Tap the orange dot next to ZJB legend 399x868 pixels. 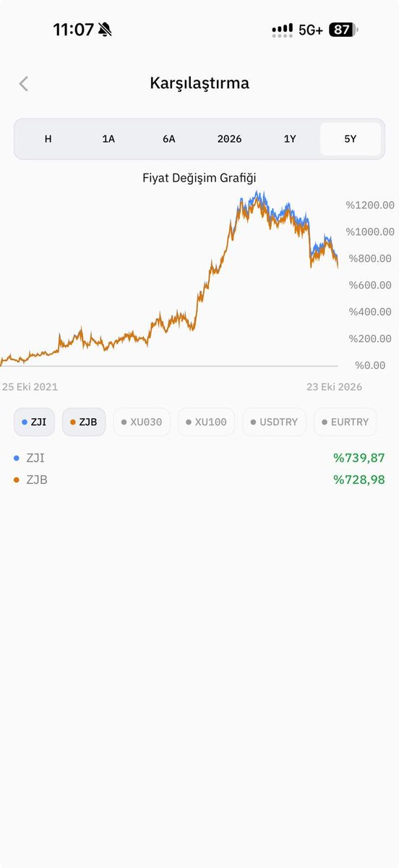17,480
